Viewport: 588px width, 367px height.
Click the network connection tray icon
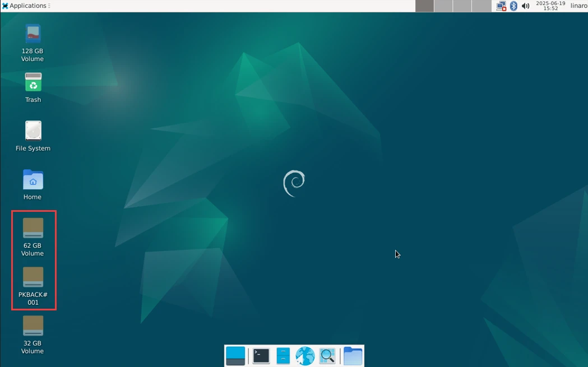pyautogui.click(x=501, y=6)
